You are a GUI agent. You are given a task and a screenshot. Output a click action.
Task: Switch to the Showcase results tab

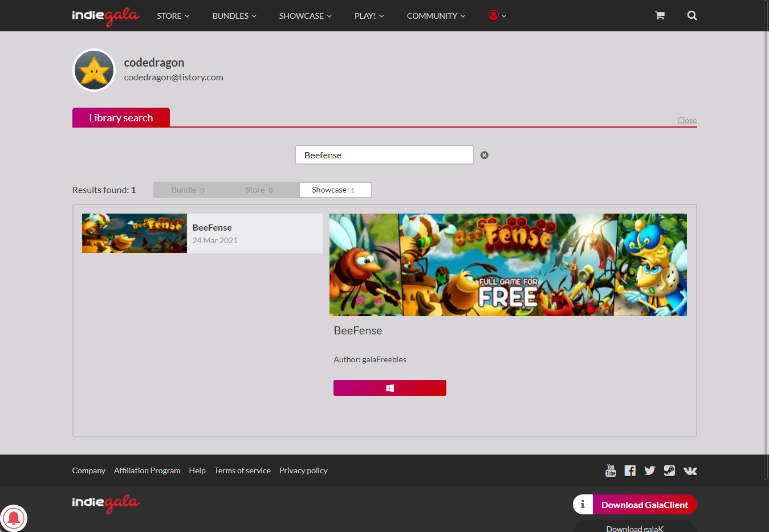[x=335, y=190]
